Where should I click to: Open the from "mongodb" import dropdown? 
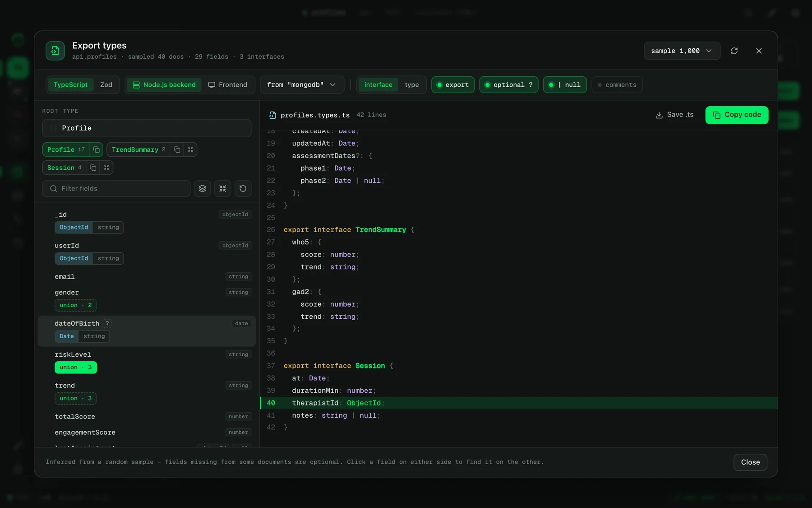302,85
